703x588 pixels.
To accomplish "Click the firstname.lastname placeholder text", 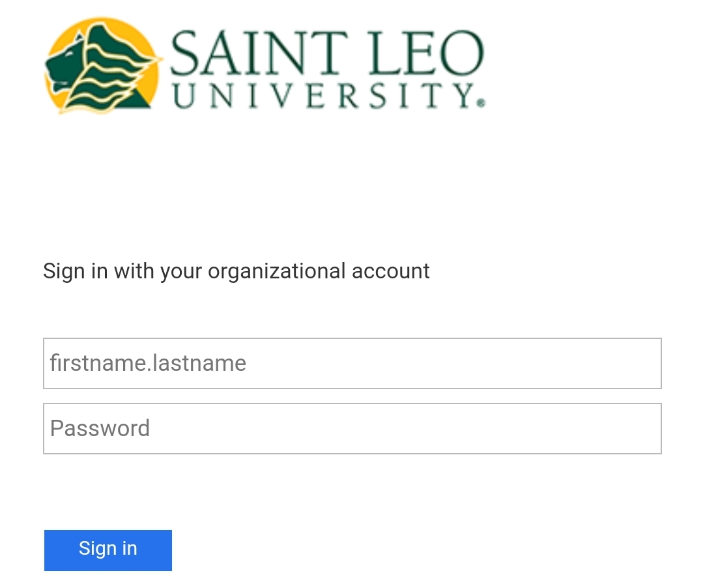I will 148,363.
